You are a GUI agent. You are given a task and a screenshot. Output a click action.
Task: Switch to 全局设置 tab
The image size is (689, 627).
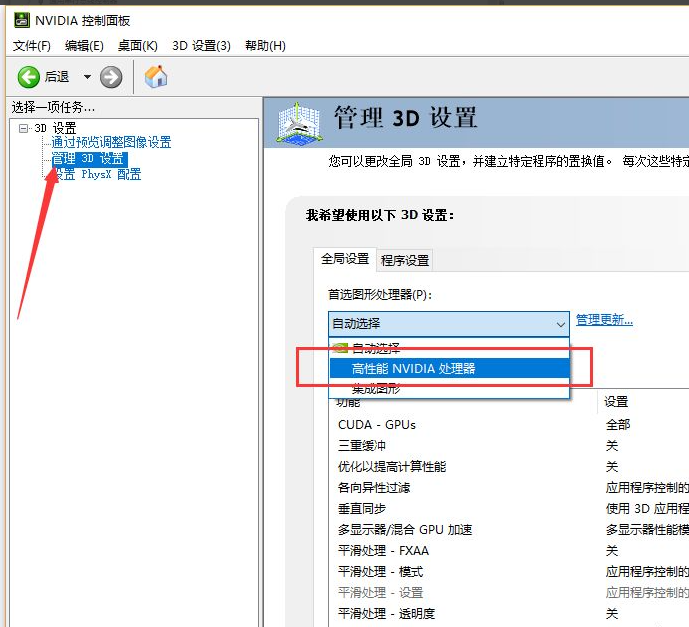pyautogui.click(x=345, y=259)
